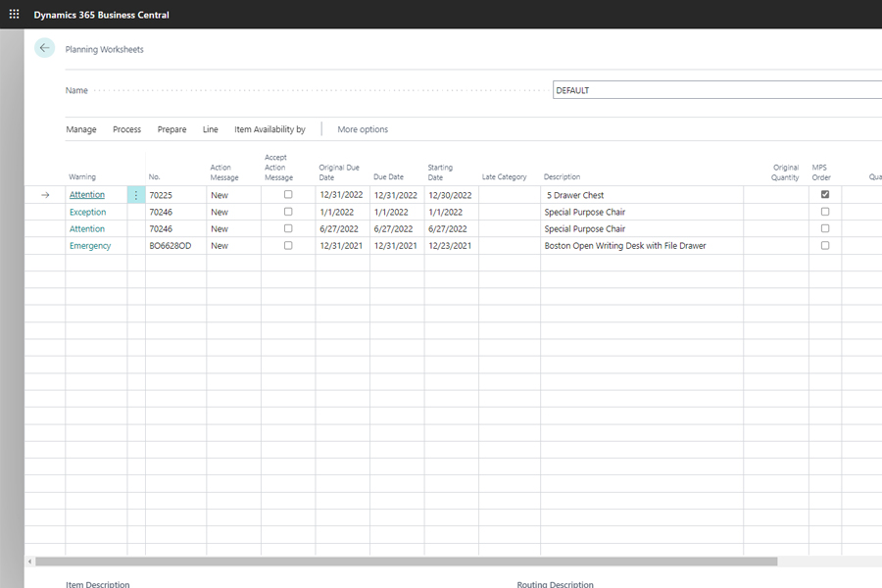Click the Starting Date column header
This screenshot has width=882, height=588.
440,172
